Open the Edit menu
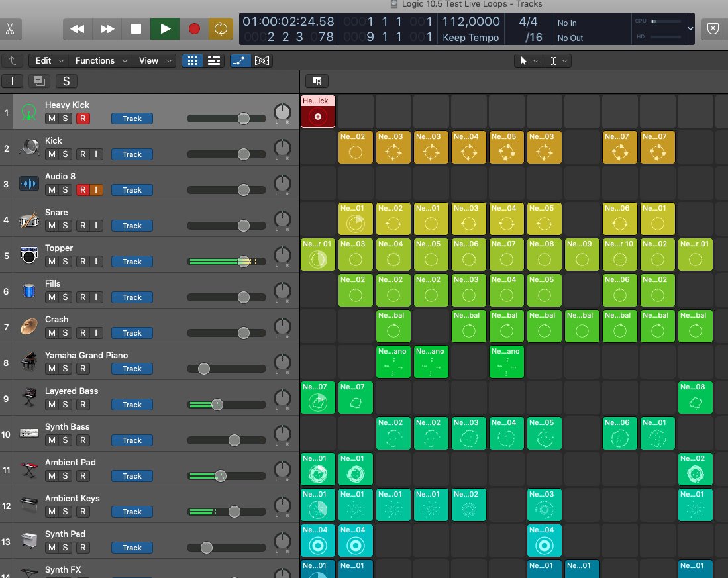 tap(50, 60)
